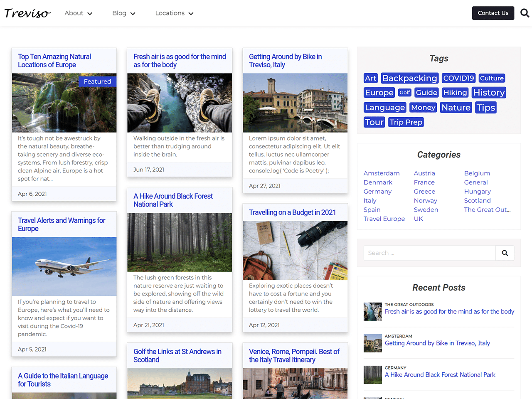Submit search with sidebar magnifier button
Viewport: 532px width, 399px height.
click(x=505, y=253)
